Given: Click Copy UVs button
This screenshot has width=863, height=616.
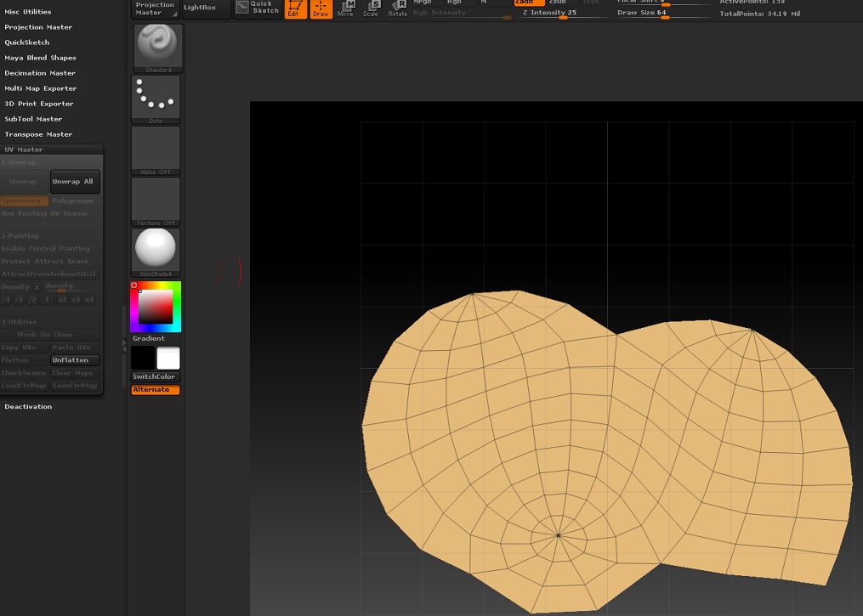Looking at the screenshot, I should pos(24,348).
